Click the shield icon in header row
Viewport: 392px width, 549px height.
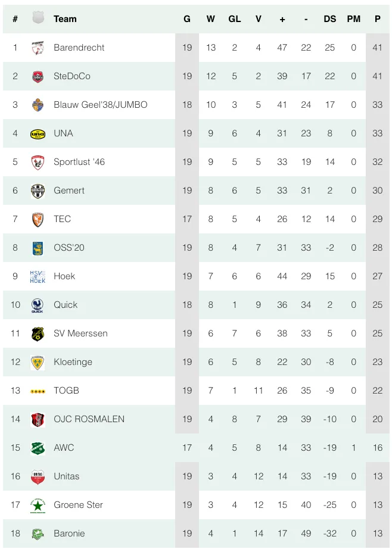pos(38,18)
